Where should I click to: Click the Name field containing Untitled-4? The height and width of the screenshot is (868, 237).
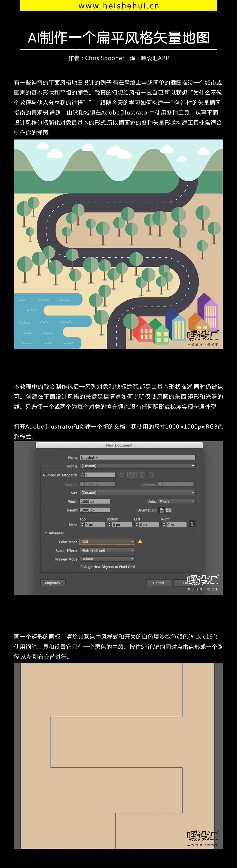point(138,457)
